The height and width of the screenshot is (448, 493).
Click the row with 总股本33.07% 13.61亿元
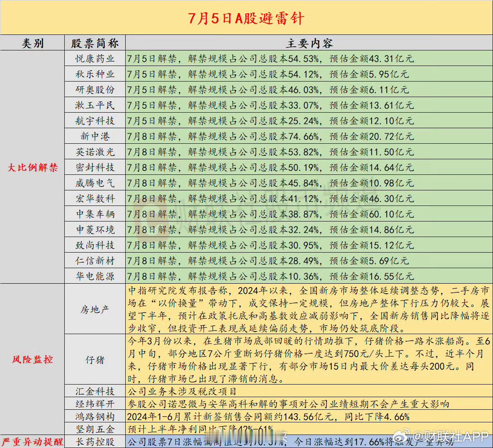tap(309, 105)
